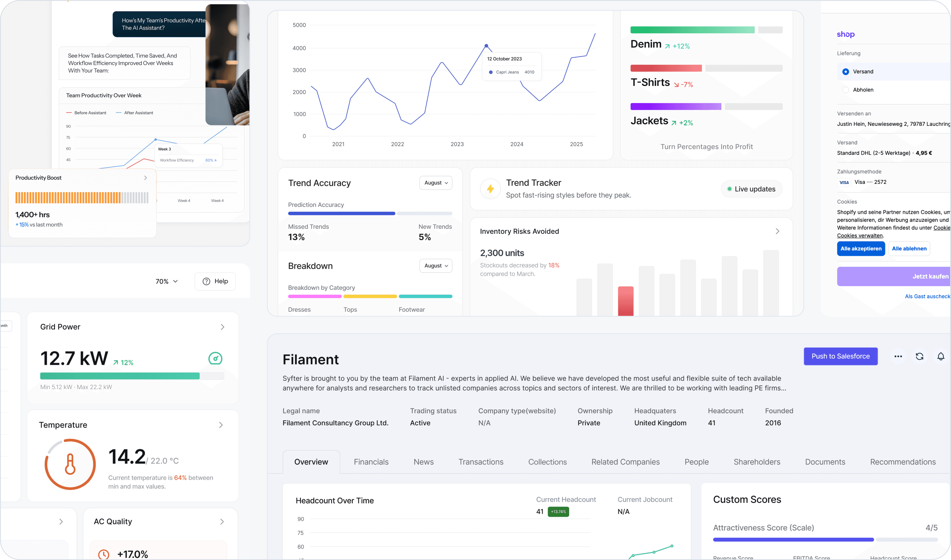
Task: Click the Attractiveness Score progress bar
Action: (793, 540)
